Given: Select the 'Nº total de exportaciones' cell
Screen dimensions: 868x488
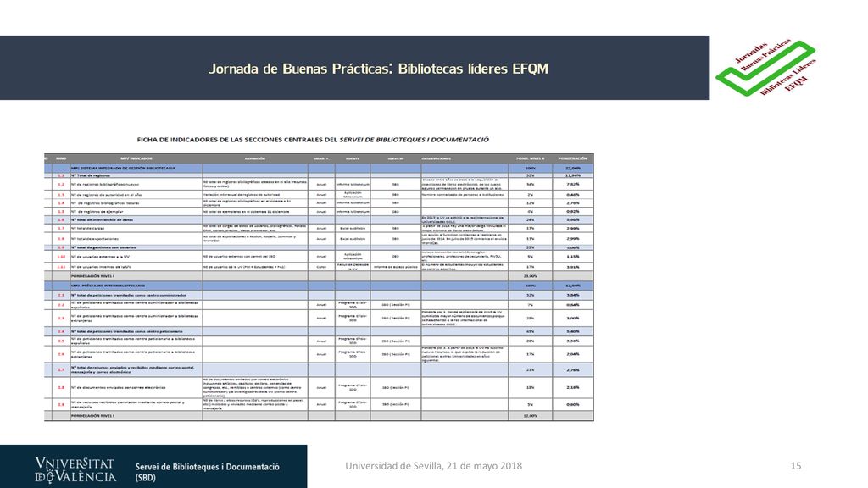Looking at the screenshot, I should coord(136,238).
